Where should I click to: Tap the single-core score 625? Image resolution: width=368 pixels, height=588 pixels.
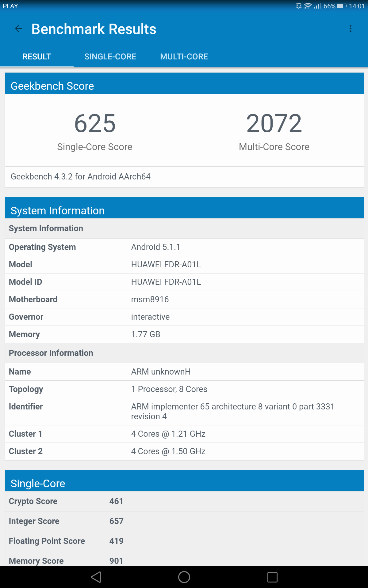pyautogui.click(x=95, y=123)
